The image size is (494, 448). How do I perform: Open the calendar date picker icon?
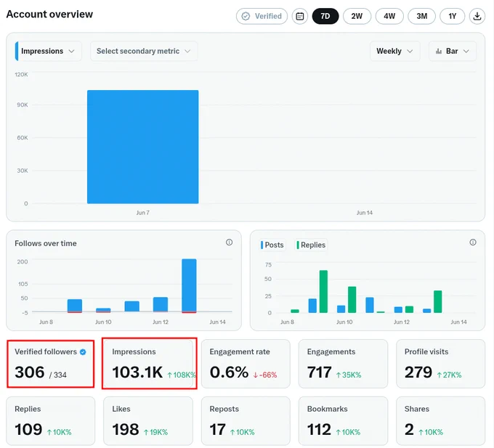pyautogui.click(x=299, y=16)
